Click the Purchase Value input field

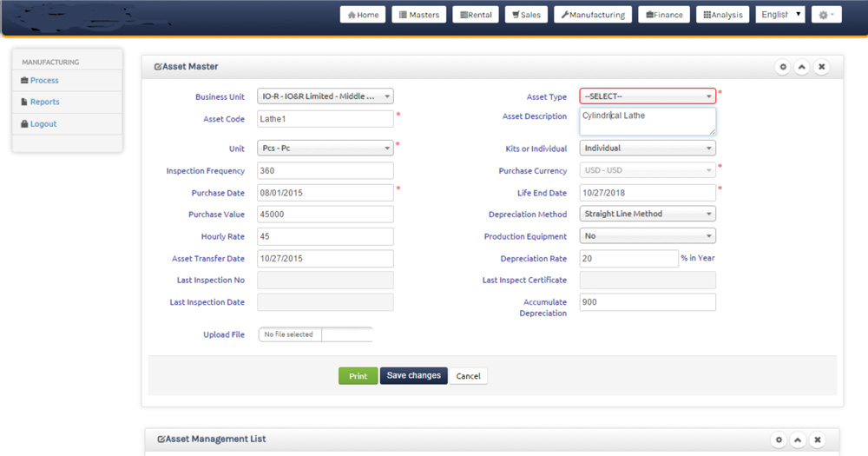[325, 215]
